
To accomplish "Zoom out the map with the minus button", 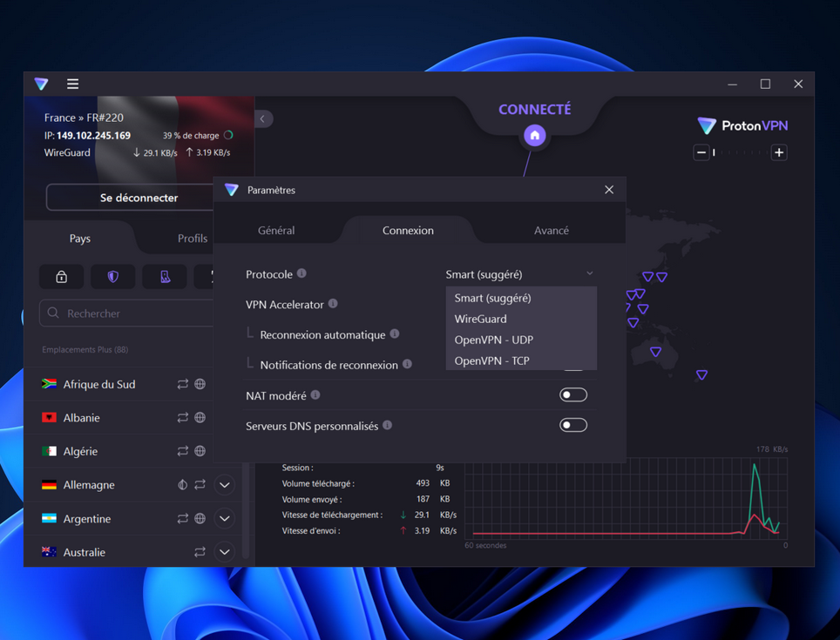I will tap(701, 152).
